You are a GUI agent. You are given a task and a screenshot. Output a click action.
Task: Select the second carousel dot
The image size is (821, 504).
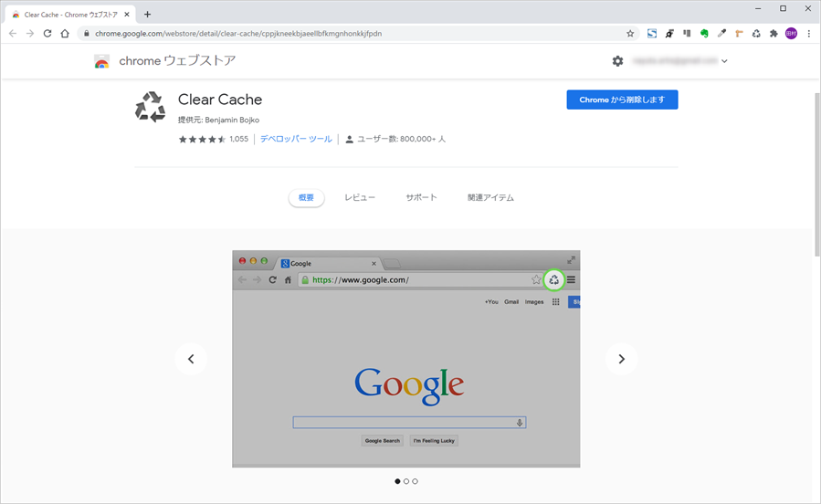(x=406, y=481)
